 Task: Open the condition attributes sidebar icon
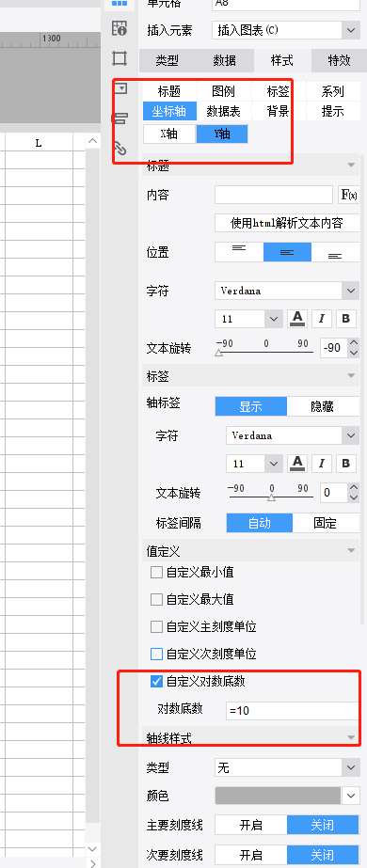(x=119, y=118)
